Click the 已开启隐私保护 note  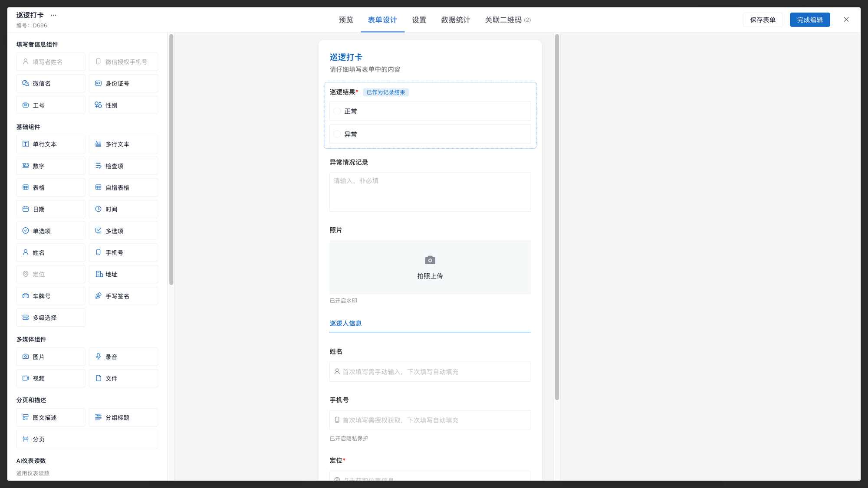click(x=349, y=439)
